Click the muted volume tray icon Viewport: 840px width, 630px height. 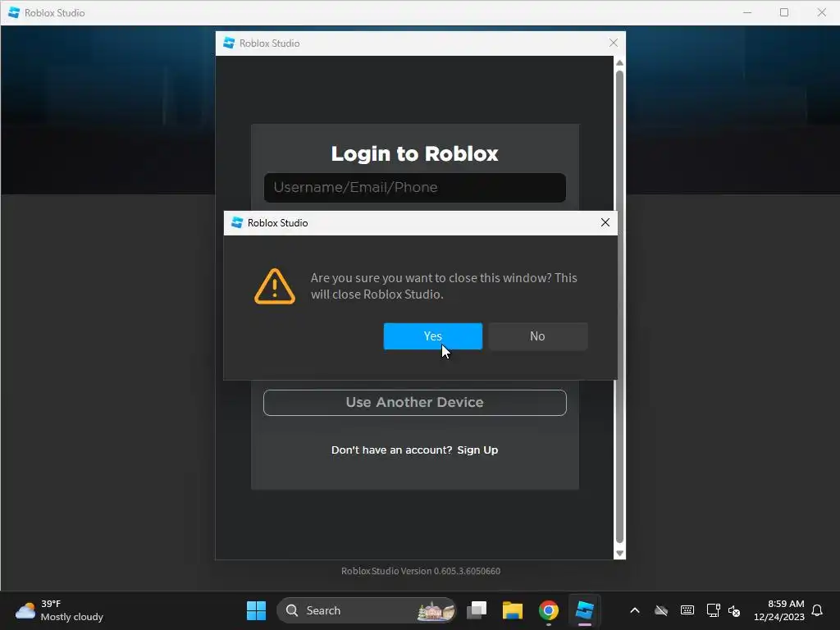734,610
